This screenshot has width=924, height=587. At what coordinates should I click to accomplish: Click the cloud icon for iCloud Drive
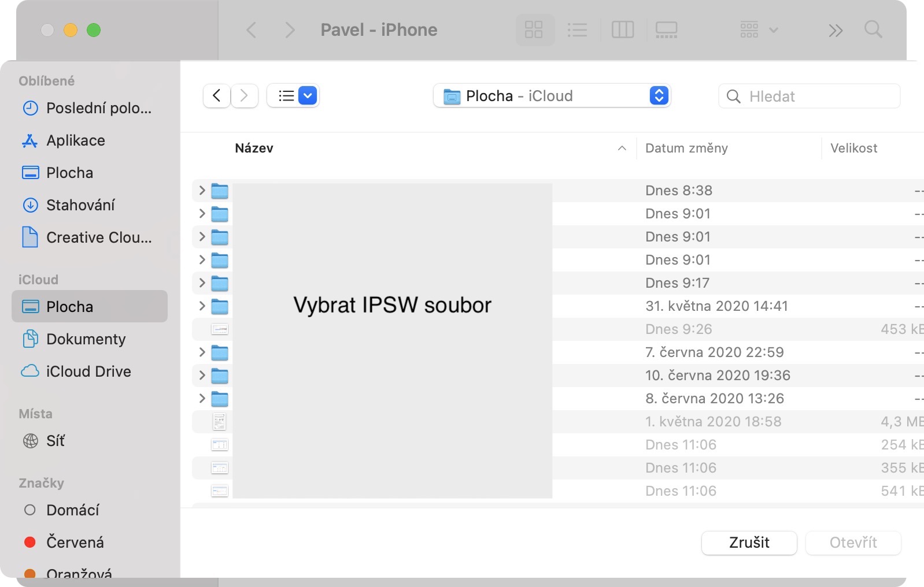30,371
